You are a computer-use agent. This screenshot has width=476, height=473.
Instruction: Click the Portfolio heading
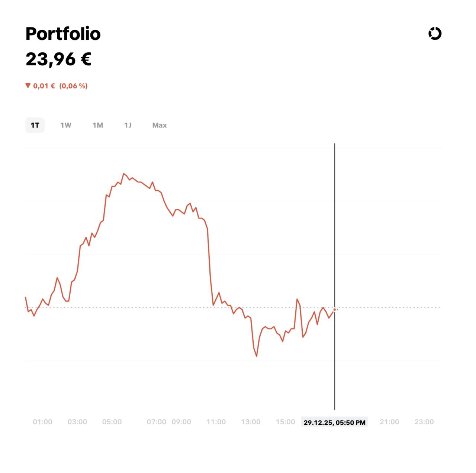pos(63,34)
